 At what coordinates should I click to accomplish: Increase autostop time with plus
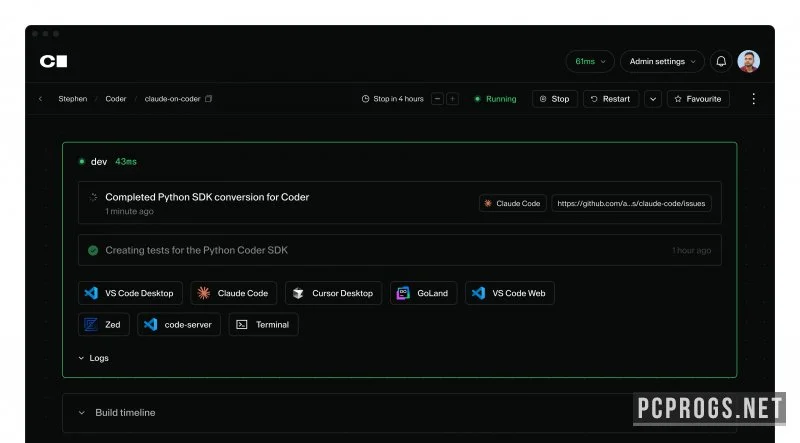tap(453, 99)
